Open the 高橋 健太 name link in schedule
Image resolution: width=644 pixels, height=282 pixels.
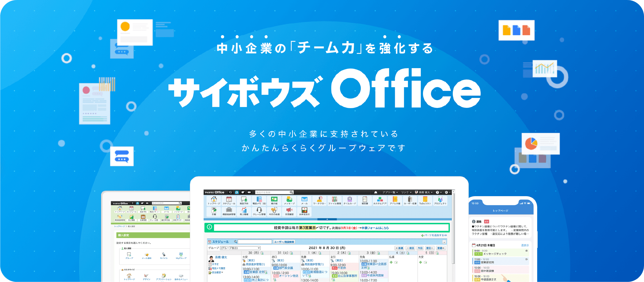pos(221,257)
